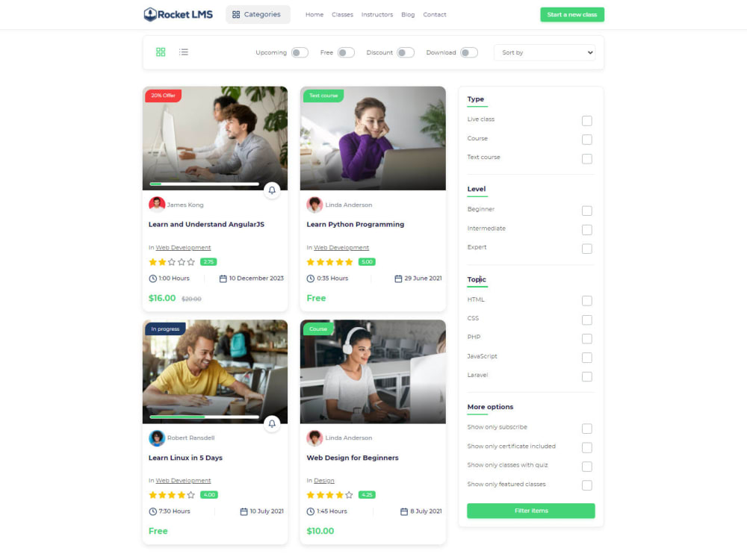Viewport: 747px width, 560px height.
Task: Check the JavaScript topic checkbox
Action: 586,357
